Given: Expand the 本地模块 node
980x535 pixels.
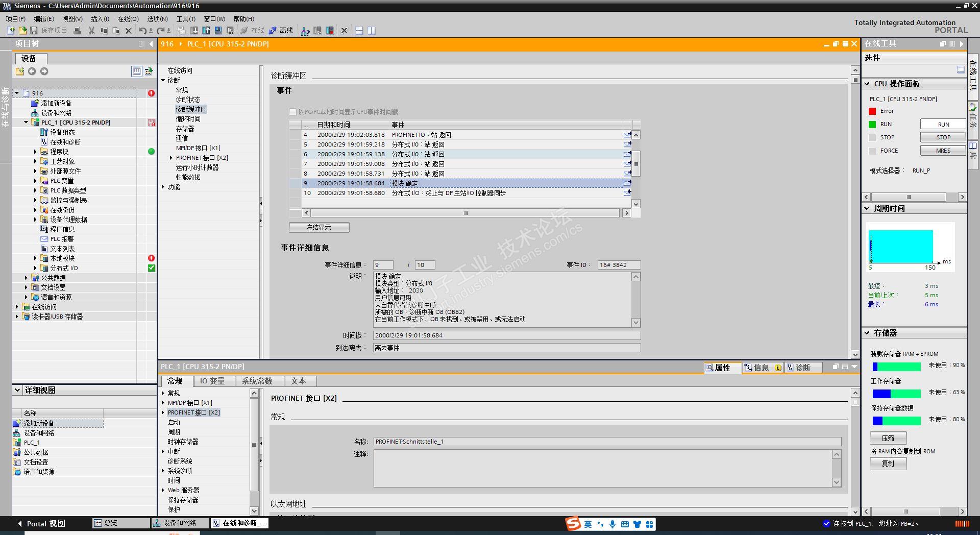Looking at the screenshot, I should 36,258.
